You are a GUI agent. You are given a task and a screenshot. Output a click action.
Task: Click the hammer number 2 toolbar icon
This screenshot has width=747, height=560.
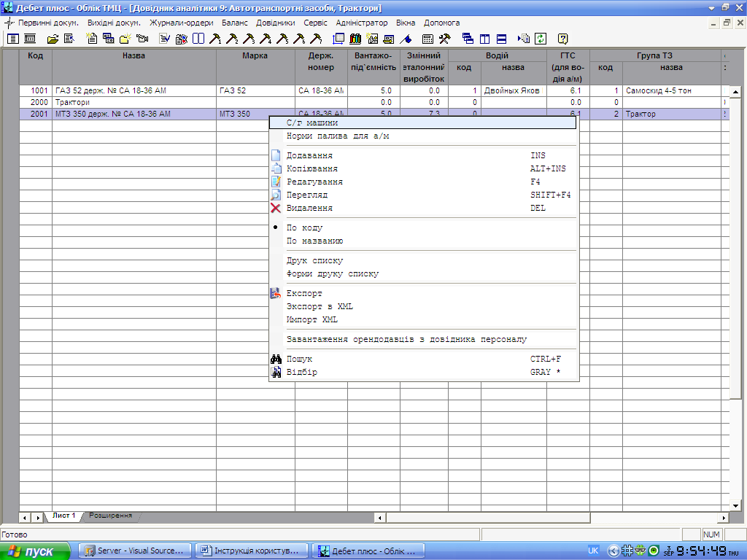coord(232,39)
